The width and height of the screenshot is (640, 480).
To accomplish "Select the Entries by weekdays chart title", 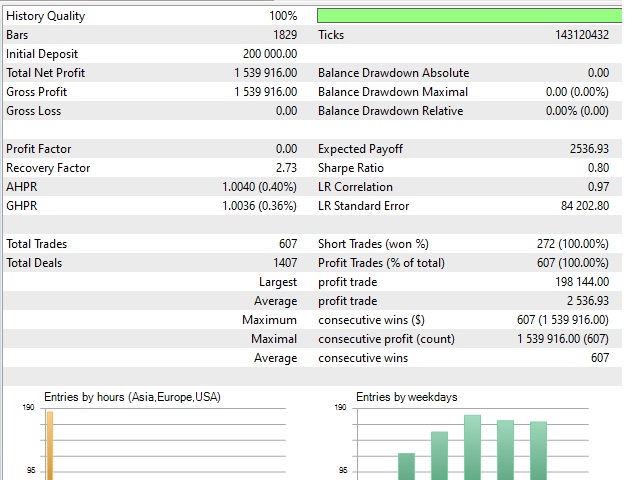I will (406, 397).
